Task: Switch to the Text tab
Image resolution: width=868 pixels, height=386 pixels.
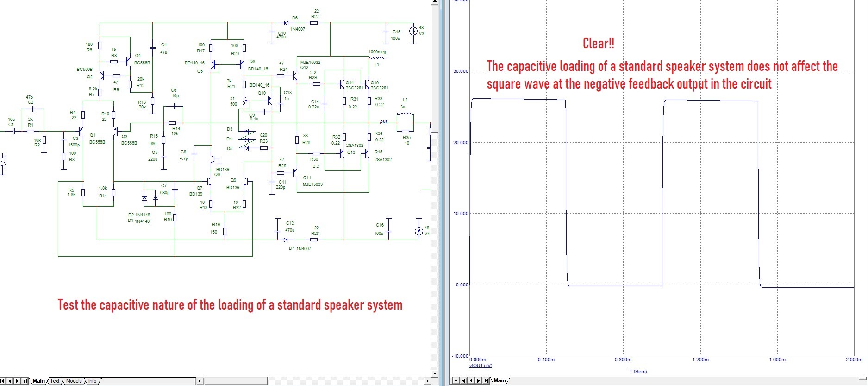Action: [55, 381]
